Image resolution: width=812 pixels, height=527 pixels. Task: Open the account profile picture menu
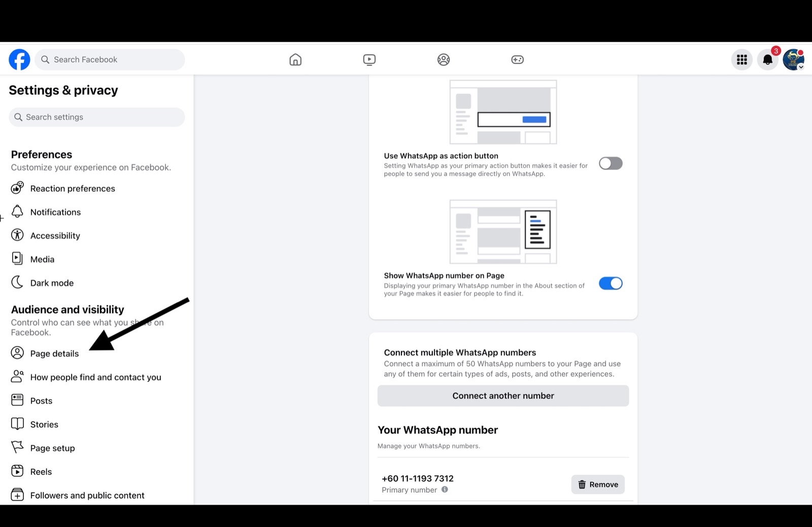(794, 59)
